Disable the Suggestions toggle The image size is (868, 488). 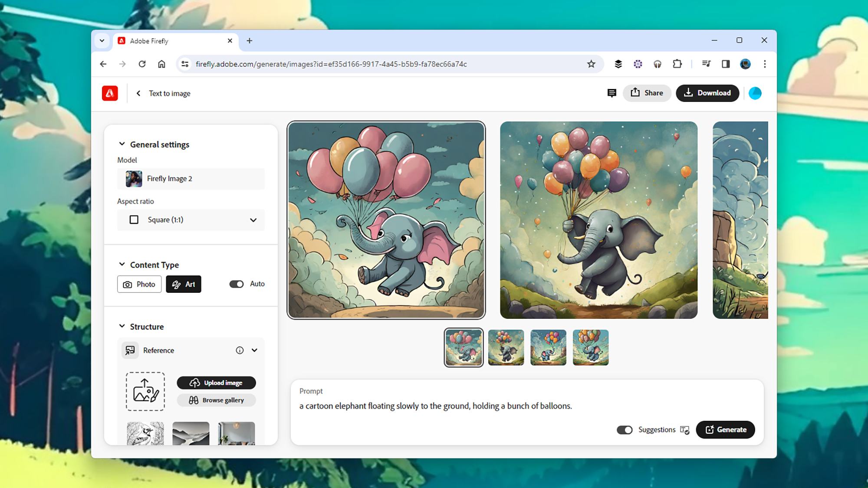click(x=625, y=430)
